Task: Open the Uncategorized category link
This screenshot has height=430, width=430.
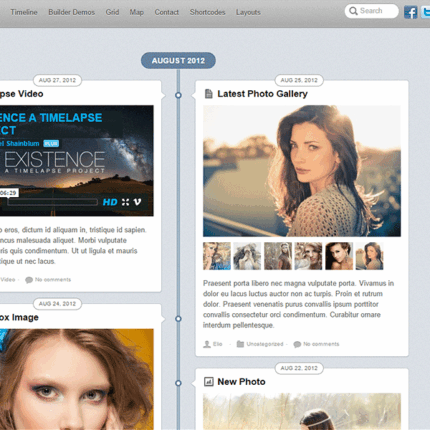Action: pos(265,344)
